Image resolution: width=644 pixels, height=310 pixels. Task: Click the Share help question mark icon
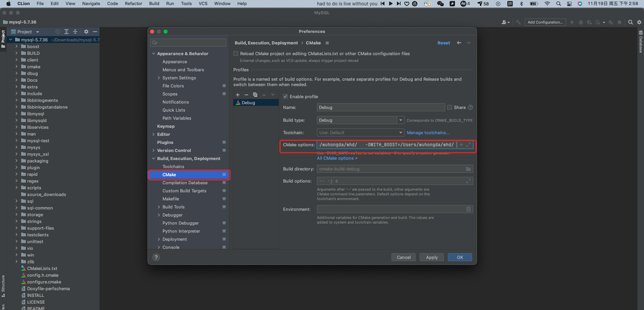click(x=470, y=107)
